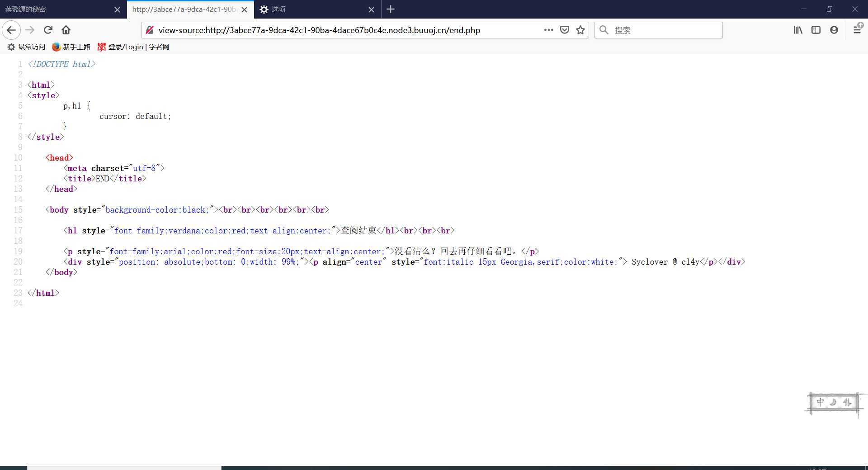Click the insecure connection icon in address bar
This screenshot has height=470, width=868.
tap(150, 30)
